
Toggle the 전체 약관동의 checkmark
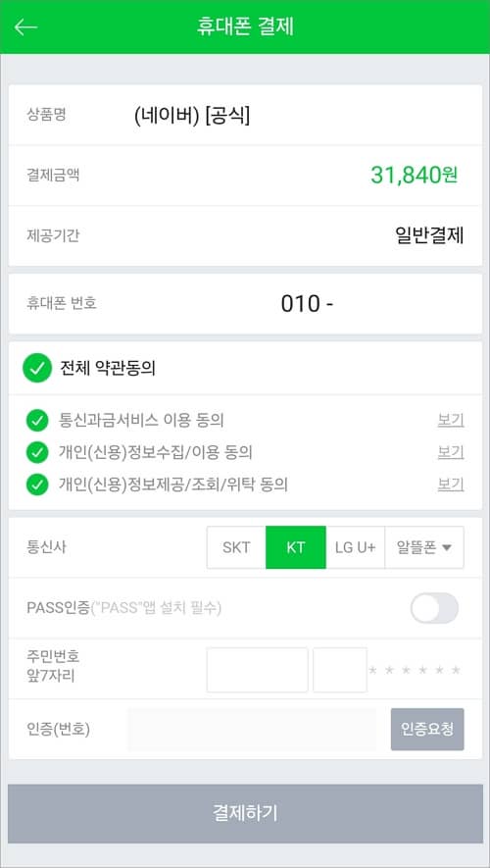click(x=37, y=369)
